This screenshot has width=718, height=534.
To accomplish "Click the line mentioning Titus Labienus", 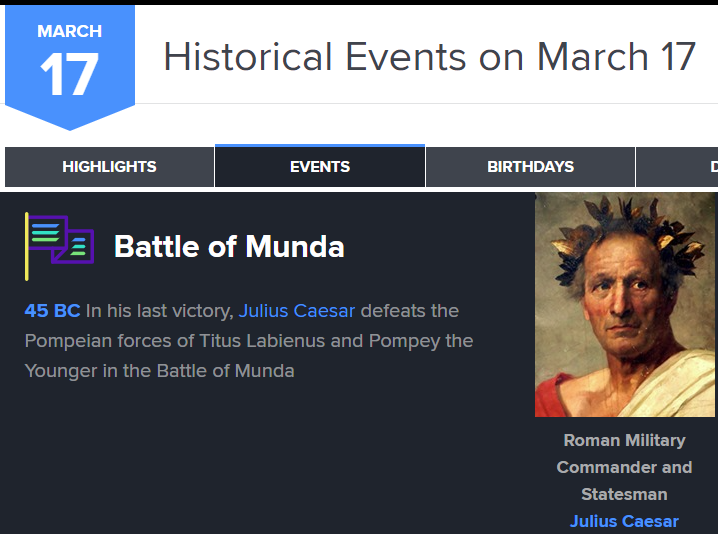I will point(249,341).
